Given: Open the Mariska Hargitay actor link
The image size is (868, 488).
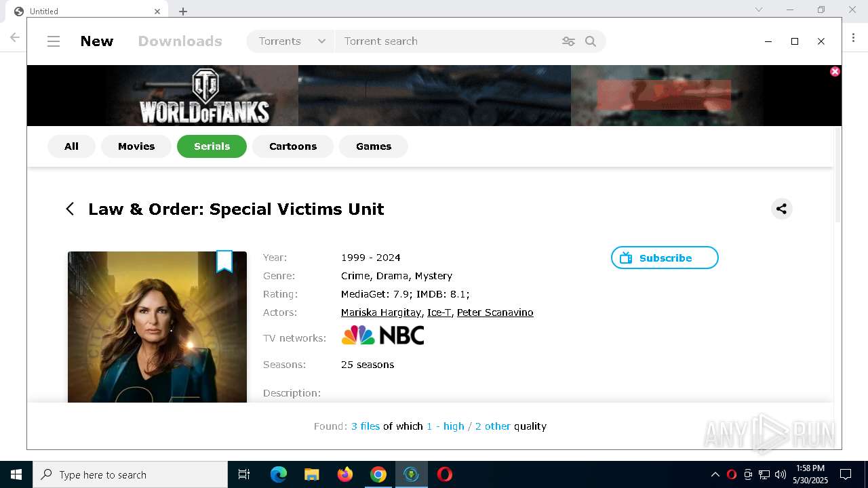Looking at the screenshot, I should (382, 312).
